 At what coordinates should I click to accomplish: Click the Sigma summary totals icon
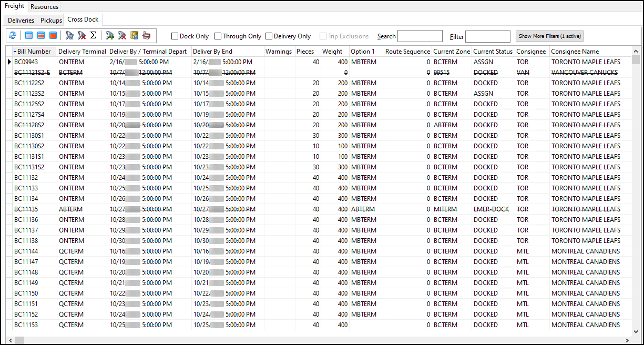pos(93,36)
